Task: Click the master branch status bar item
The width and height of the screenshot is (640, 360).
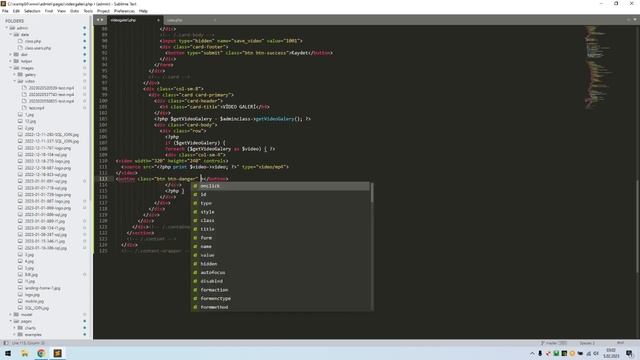Action: coord(553,343)
